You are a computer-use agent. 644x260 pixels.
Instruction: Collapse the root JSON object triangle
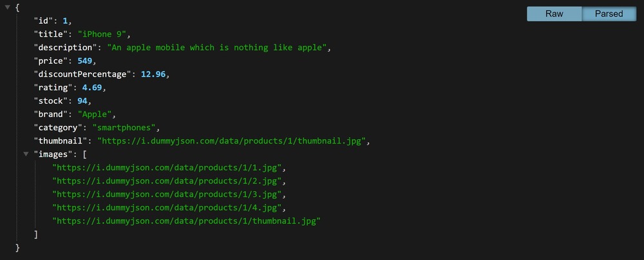click(x=7, y=7)
